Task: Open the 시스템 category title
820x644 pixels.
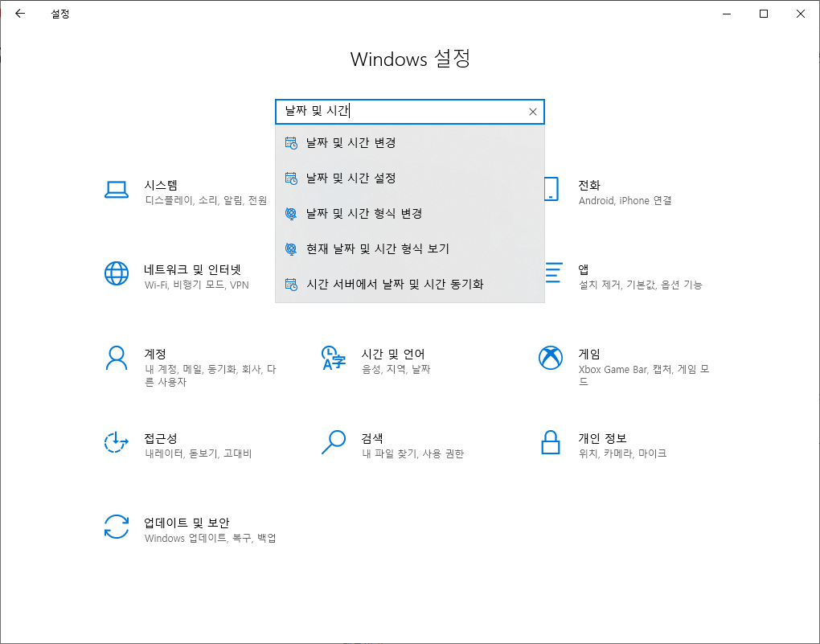Action: click(x=161, y=185)
